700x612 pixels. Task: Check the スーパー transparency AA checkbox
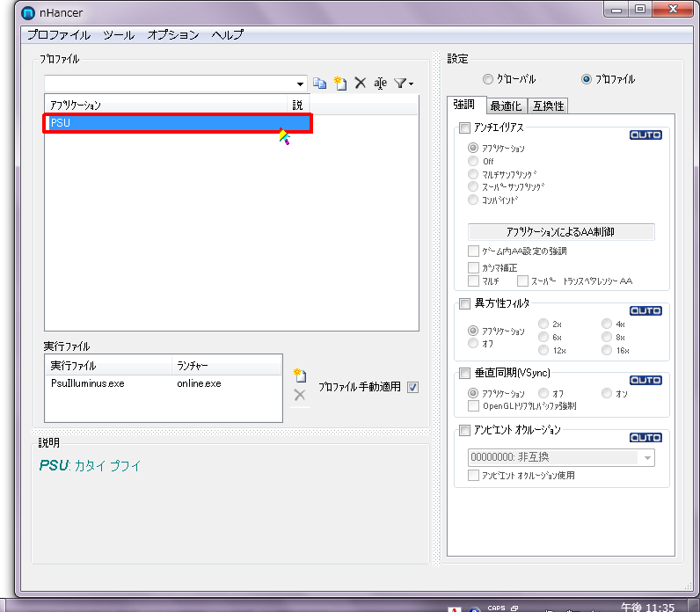[x=522, y=281]
